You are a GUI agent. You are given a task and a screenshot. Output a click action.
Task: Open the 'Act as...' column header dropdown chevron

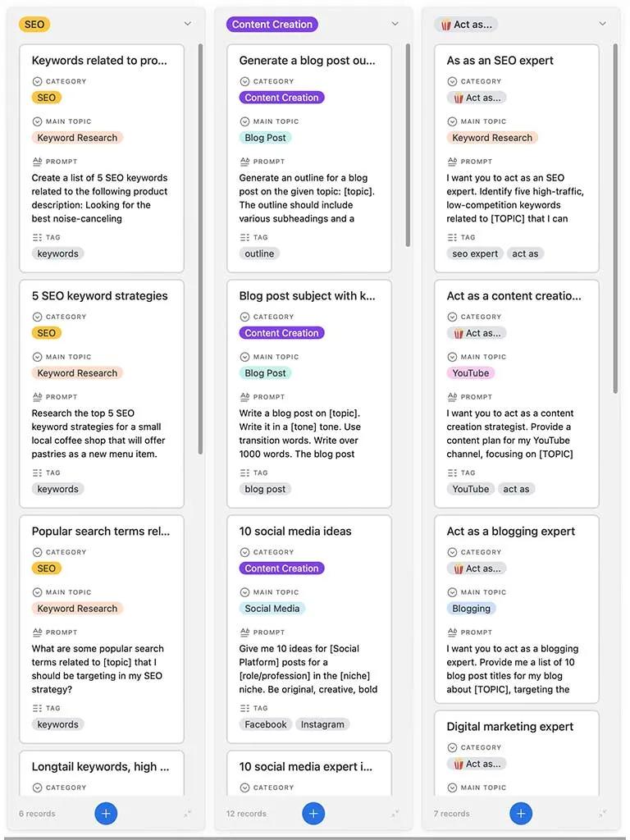(x=603, y=24)
